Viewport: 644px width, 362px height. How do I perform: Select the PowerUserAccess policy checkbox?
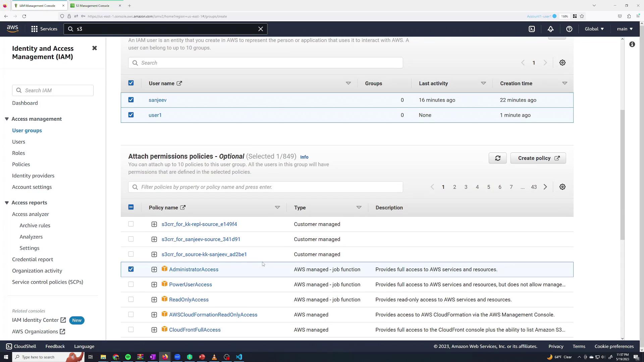pos(131,285)
